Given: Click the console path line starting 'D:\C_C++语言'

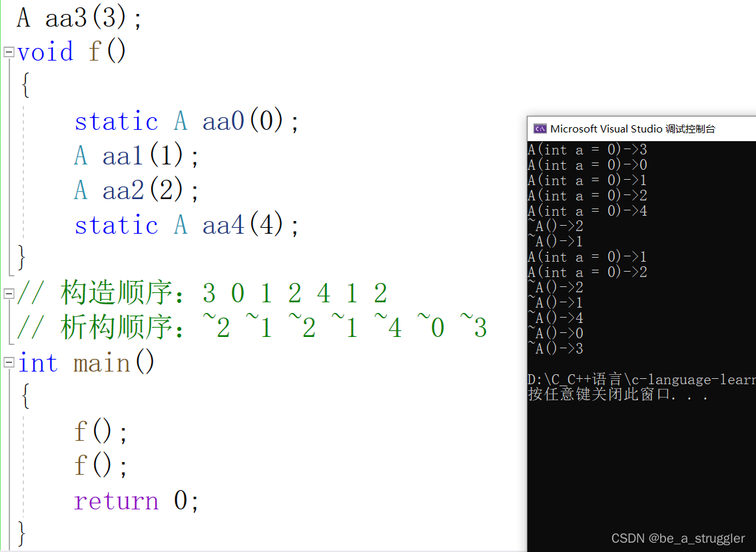Looking at the screenshot, I should tap(641, 380).
